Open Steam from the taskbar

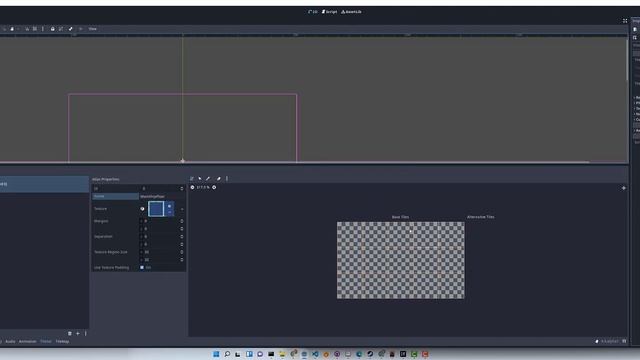pyautogui.click(x=370, y=354)
